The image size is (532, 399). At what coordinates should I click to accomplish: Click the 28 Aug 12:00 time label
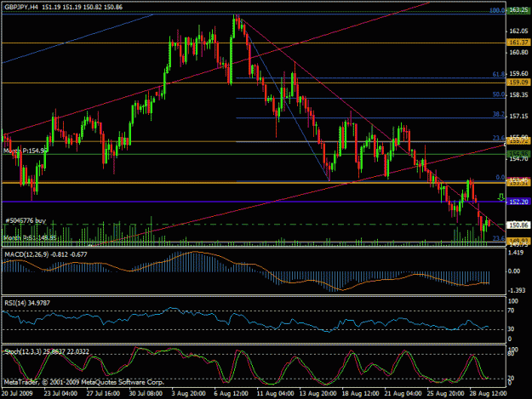pyautogui.click(x=489, y=393)
